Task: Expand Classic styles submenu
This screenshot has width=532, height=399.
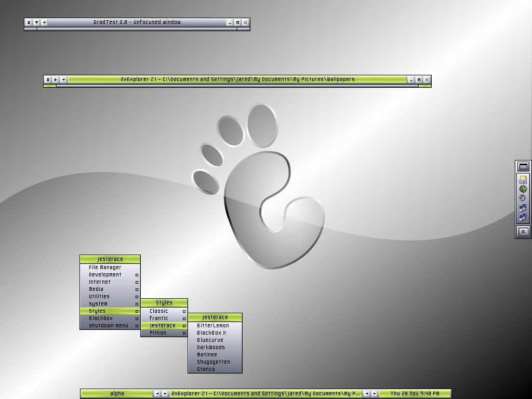Action: click(164, 311)
